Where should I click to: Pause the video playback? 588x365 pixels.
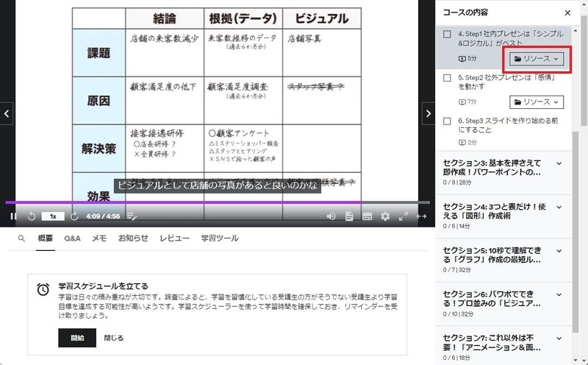coord(13,216)
